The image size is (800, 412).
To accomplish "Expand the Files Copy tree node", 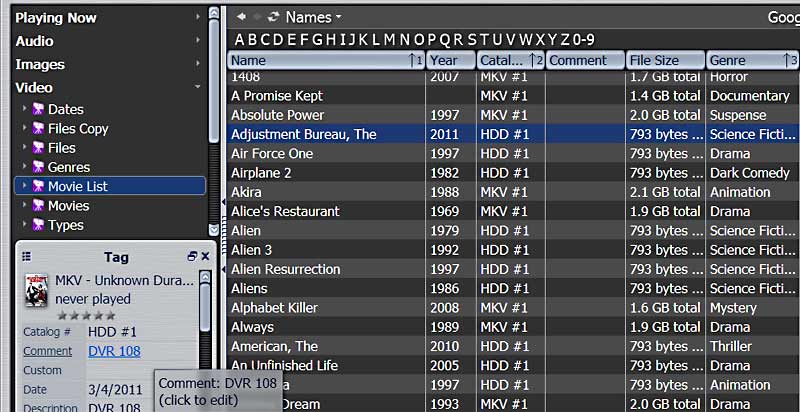I will tap(25, 129).
